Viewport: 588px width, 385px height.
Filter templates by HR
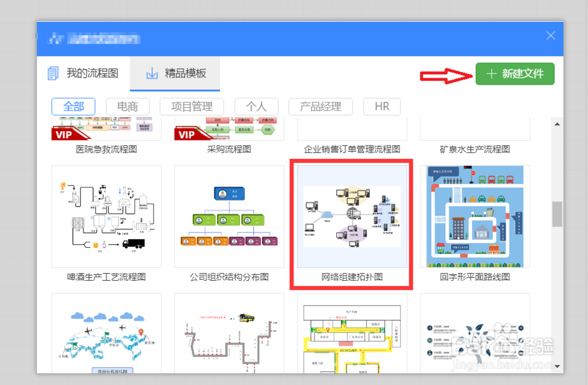(382, 107)
